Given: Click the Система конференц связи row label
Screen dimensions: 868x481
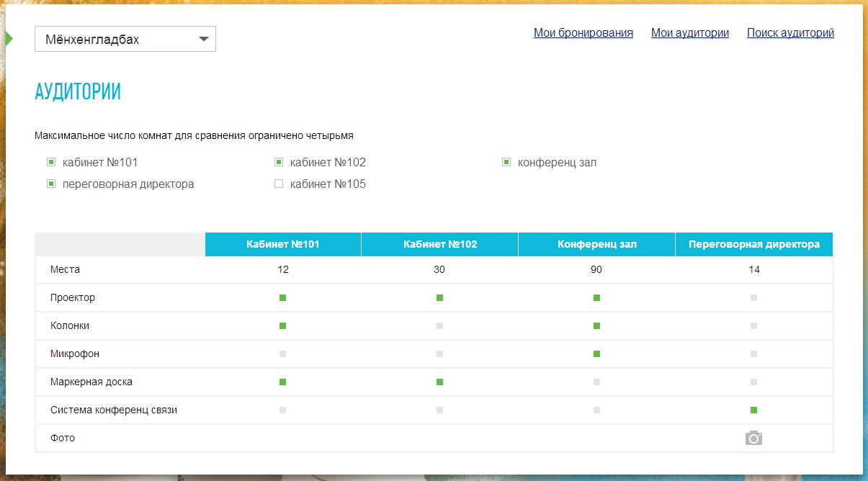Looking at the screenshot, I should 114,410.
